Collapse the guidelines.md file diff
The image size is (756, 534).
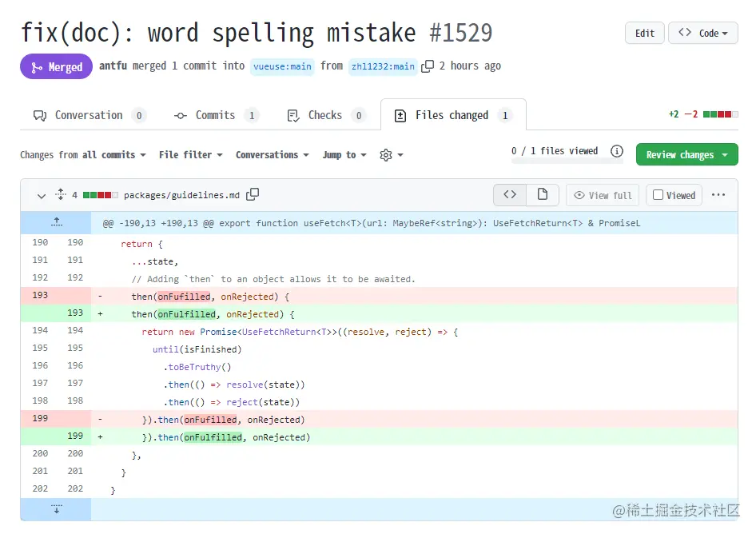[42, 195]
